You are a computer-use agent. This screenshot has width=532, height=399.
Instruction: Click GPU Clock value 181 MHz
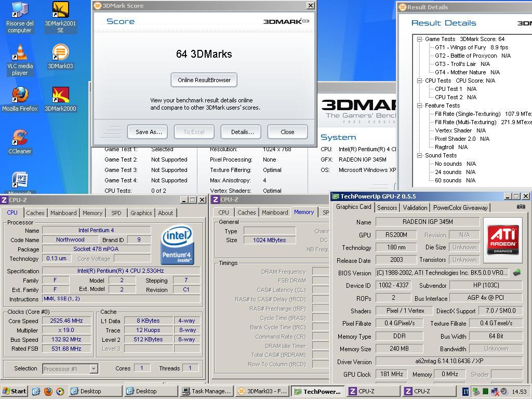tap(391, 374)
